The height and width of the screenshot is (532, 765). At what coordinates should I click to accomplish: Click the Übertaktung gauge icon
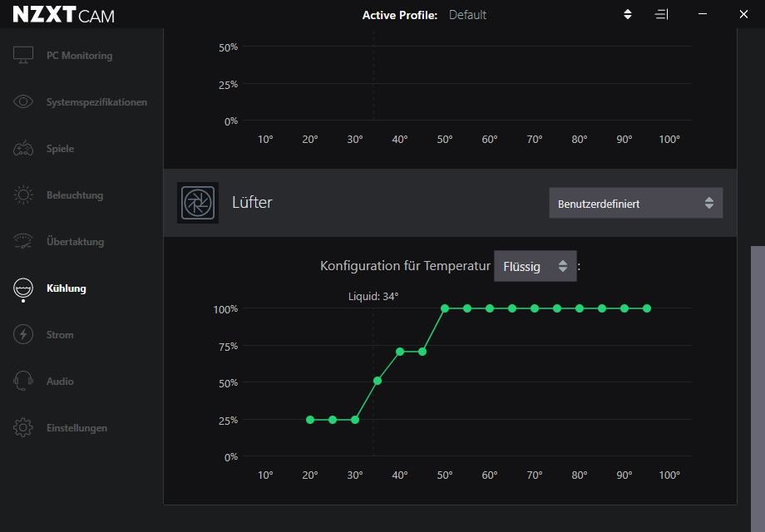pyautogui.click(x=23, y=241)
